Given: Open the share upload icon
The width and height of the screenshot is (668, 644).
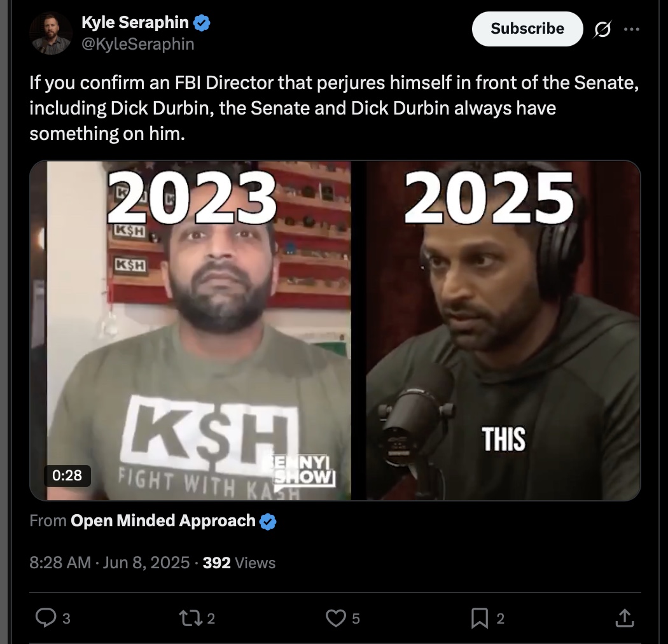Looking at the screenshot, I should coord(625,618).
